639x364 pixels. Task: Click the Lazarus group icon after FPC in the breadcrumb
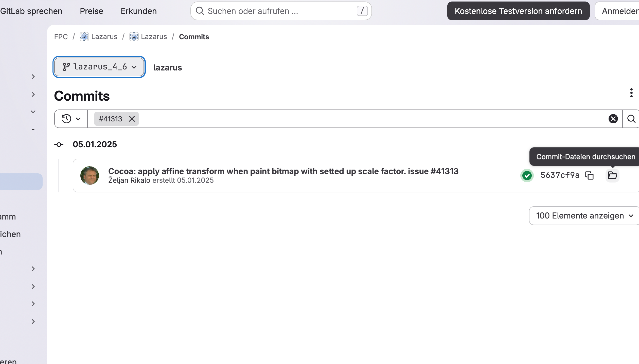84,37
